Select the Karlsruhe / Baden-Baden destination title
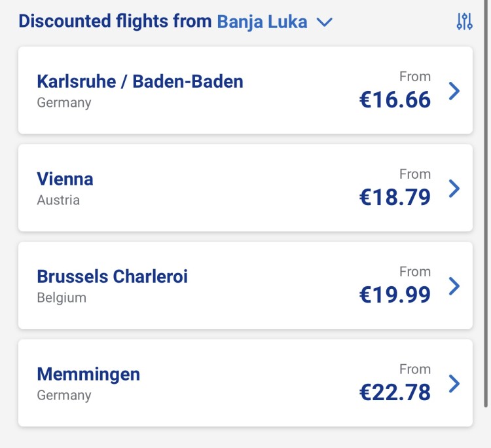The width and height of the screenshot is (491, 448). 140,81
